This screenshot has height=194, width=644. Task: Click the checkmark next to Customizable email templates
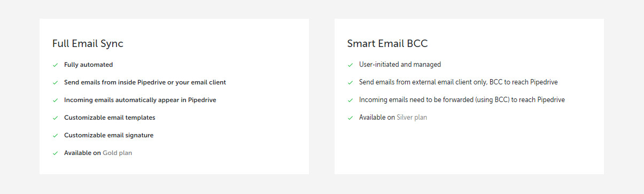55,118
